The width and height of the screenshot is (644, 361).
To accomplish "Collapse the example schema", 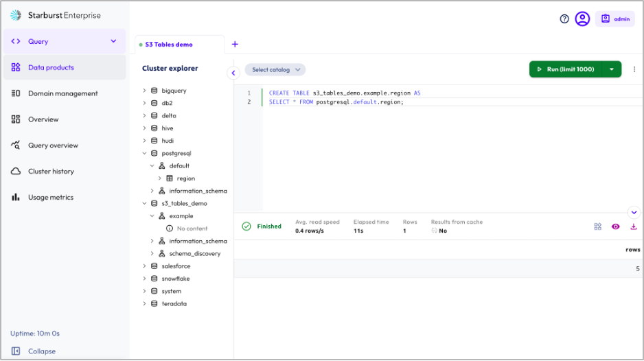I will pyautogui.click(x=152, y=216).
